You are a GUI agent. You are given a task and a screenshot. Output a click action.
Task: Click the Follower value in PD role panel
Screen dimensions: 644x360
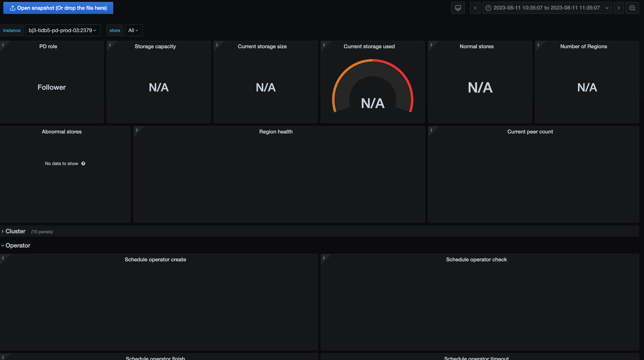click(51, 87)
